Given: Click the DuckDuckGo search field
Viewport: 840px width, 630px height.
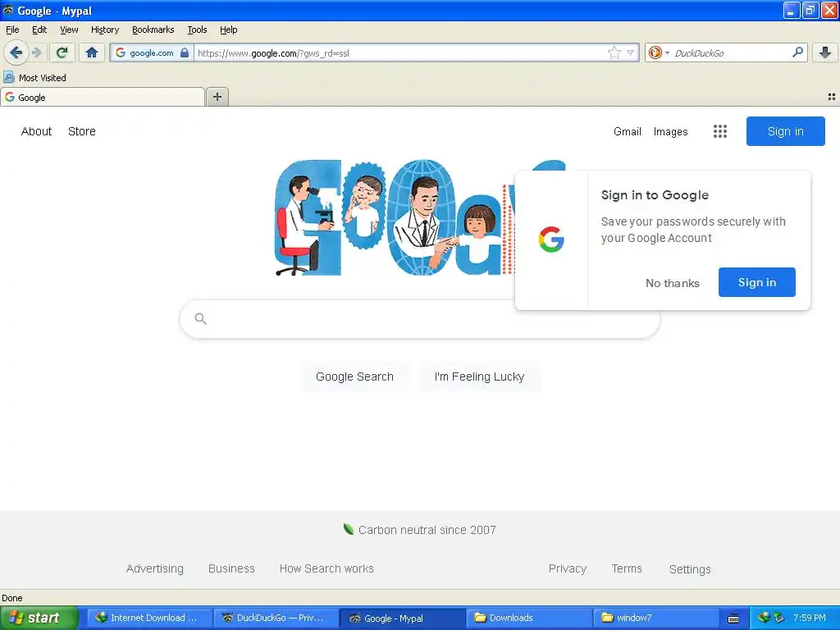Looking at the screenshot, I should pyautogui.click(x=730, y=53).
